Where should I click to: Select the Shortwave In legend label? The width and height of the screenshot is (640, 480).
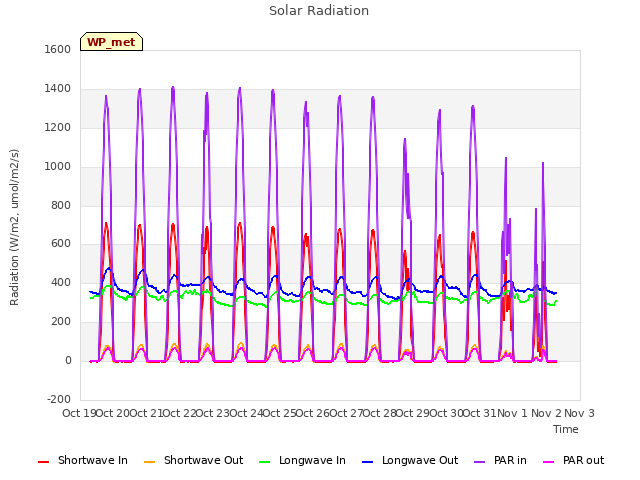93,460
